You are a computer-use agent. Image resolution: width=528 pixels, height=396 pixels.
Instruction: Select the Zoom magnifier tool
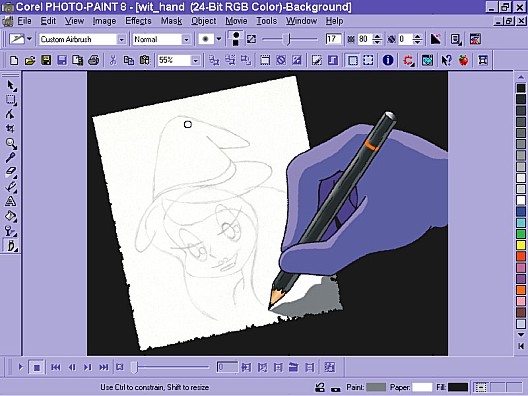pyautogui.click(x=11, y=143)
